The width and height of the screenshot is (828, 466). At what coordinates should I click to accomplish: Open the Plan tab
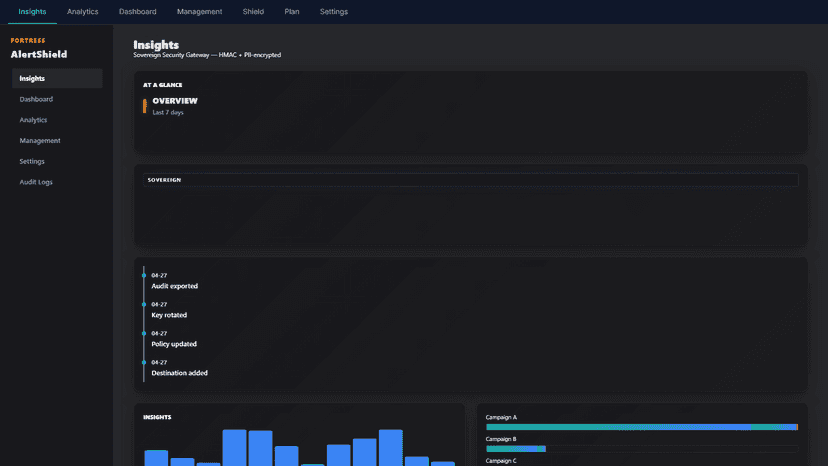291,12
